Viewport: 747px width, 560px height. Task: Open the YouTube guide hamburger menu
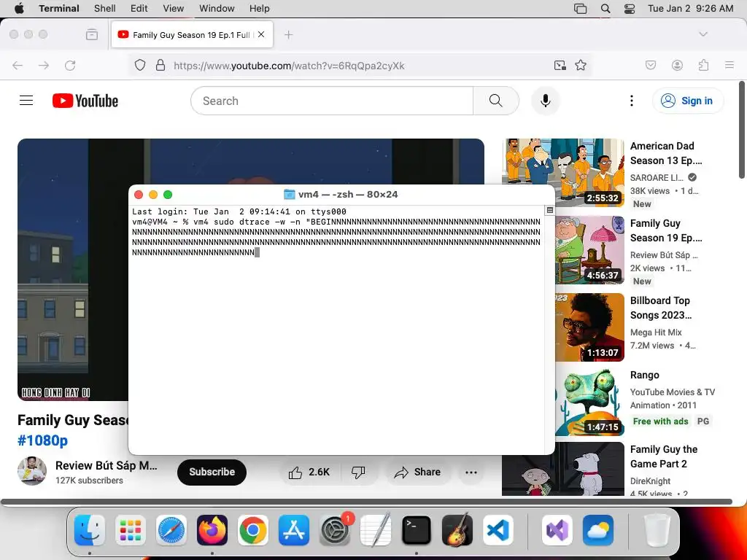coord(26,101)
